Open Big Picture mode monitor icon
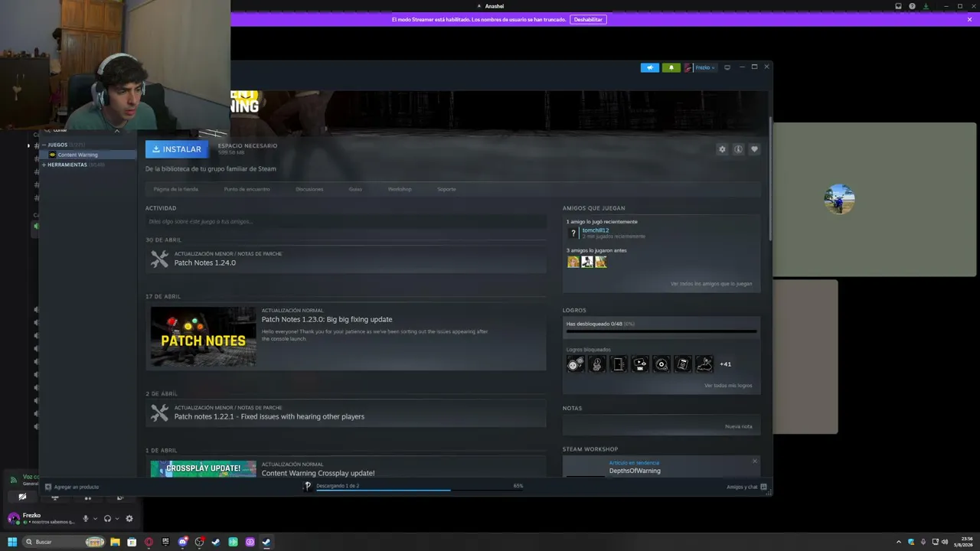Screen dimensions: 980x551 [727, 67]
